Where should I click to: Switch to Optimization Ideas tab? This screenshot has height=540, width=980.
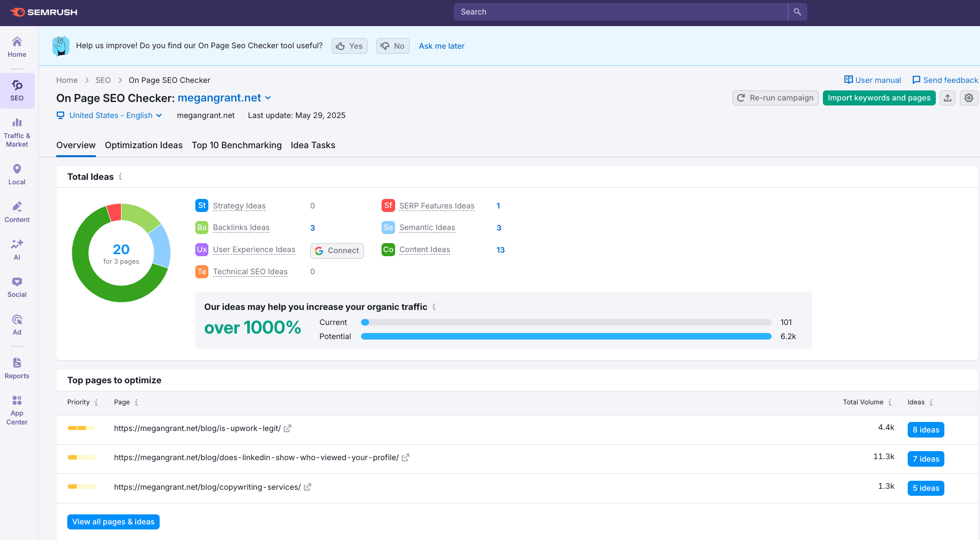(x=144, y=145)
